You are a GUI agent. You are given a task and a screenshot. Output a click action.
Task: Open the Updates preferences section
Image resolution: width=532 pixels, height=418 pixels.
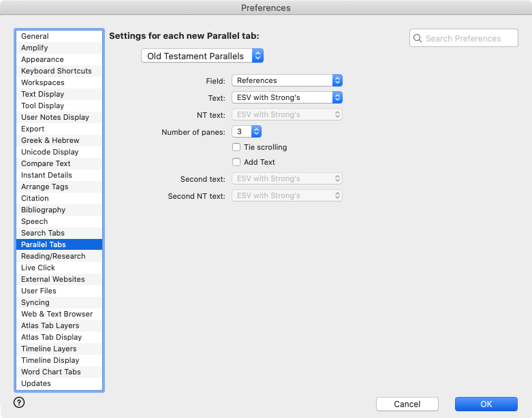[36, 383]
